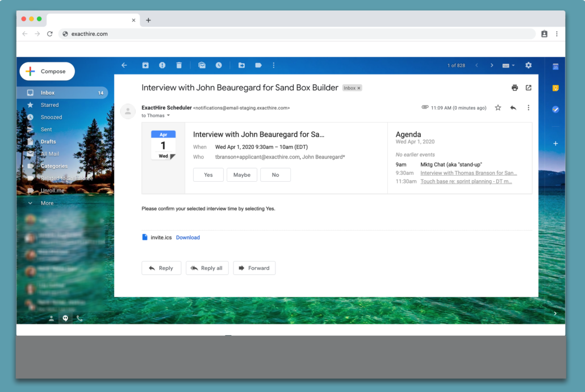This screenshot has width=585, height=392.
Task: Accept the invite by clicking Yes
Action: click(x=208, y=175)
